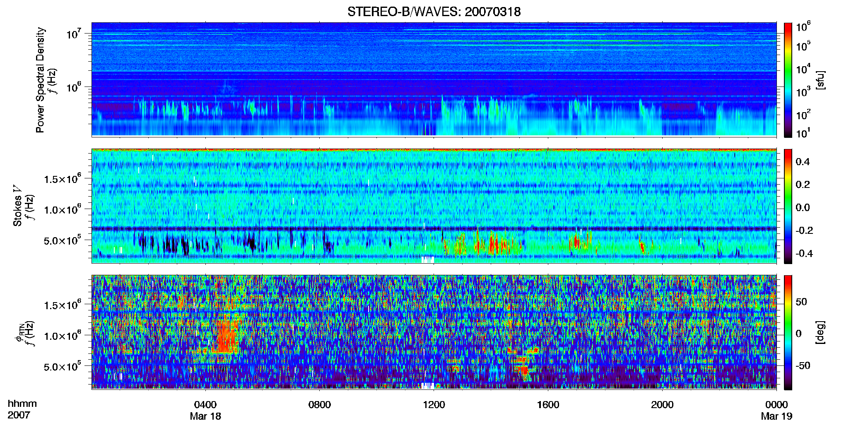Click the "[deg]" color bar unit label
Image resolution: width=868 pixels, height=447 pixels.
820,332
